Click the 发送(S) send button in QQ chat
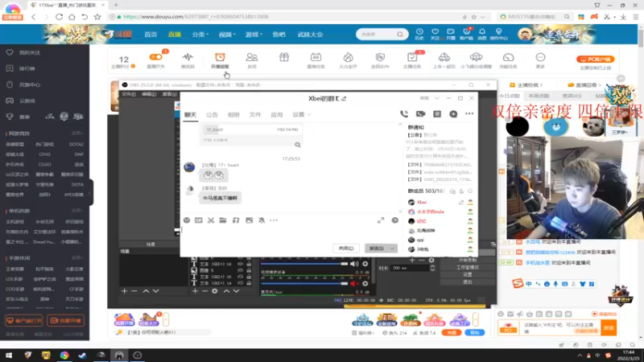Viewport: 644px width, 362px height. (x=377, y=249)
